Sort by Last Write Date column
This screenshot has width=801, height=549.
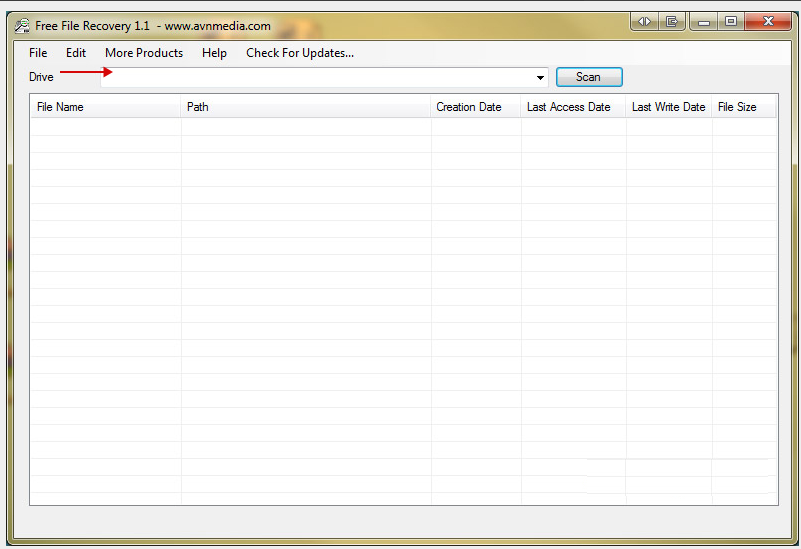(x=669, y=107)
